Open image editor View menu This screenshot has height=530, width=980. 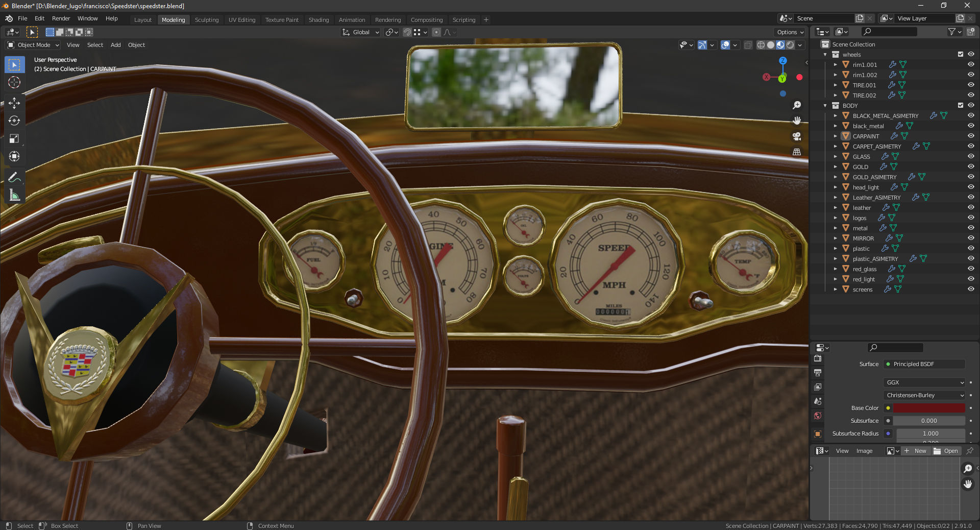point(842,451)
